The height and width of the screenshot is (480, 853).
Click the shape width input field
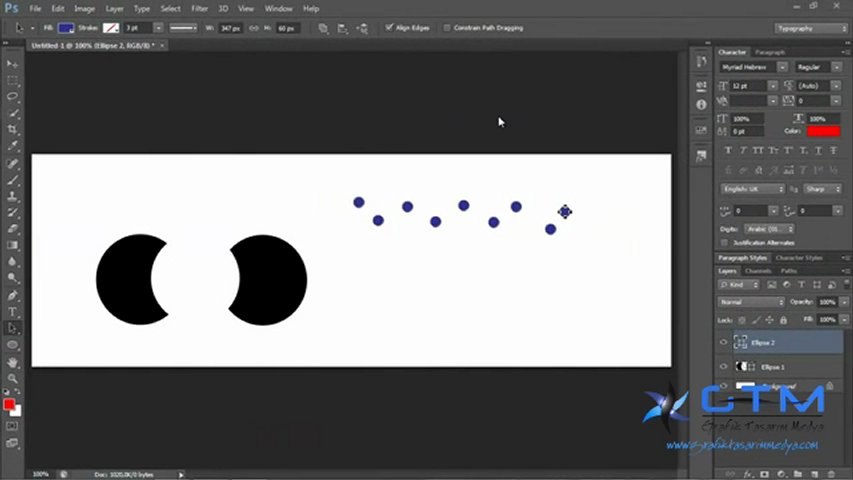[231, 28]
